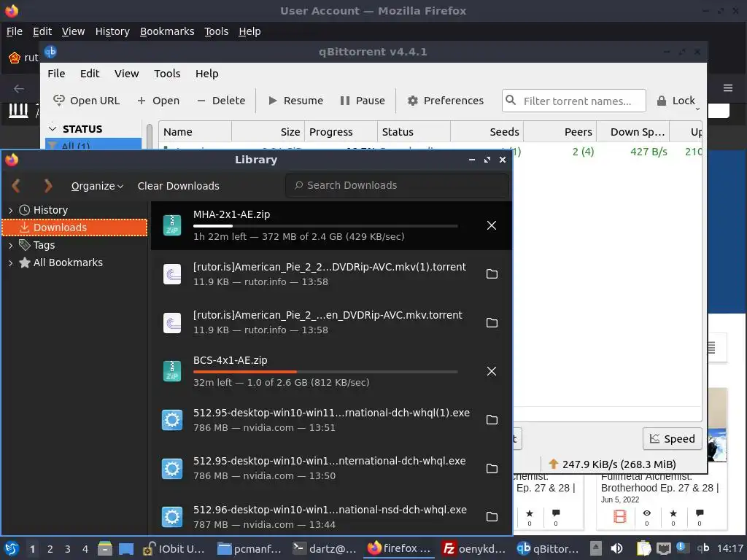
Task: Click the qBittorrent search magnifier icon
Action: [x=511, y=101]
